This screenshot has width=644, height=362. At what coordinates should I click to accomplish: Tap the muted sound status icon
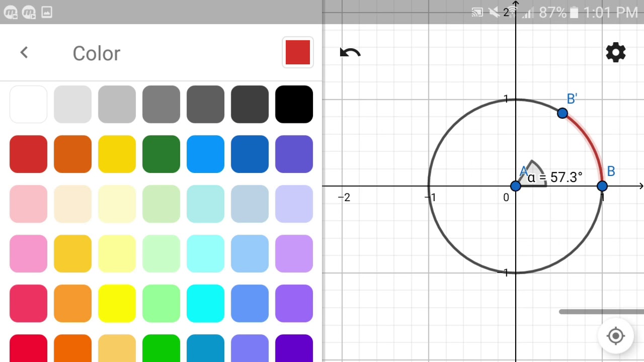(x=495, y=12)
